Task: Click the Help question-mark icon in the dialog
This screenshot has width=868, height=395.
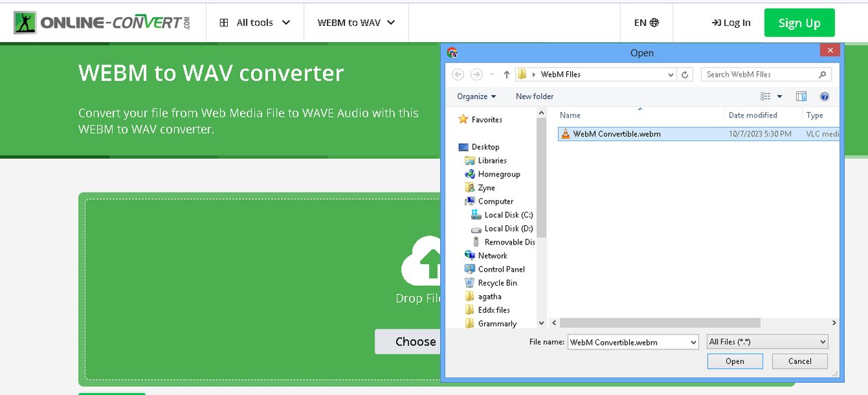Action: pos(825,96)
